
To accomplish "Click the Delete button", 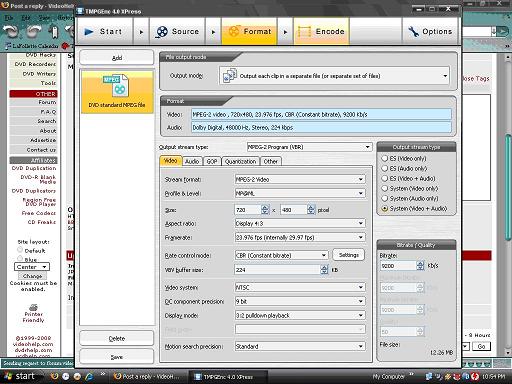I will pos(117,338).
